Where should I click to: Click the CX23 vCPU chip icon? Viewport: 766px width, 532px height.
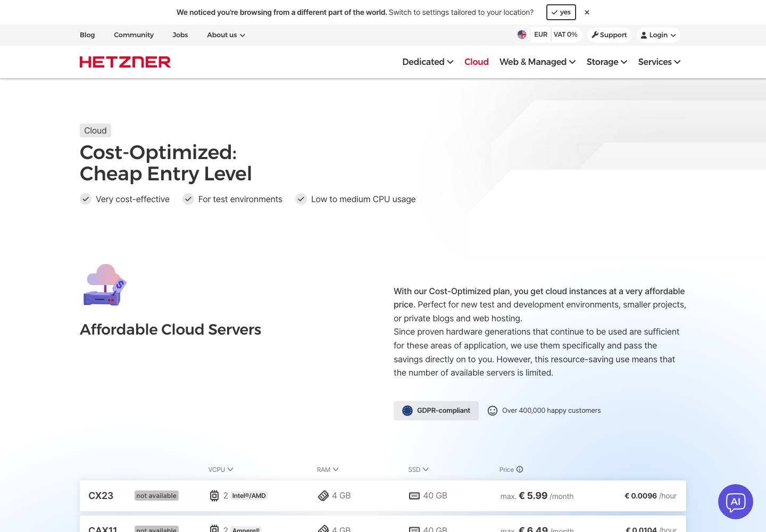(x=214, y=496)
